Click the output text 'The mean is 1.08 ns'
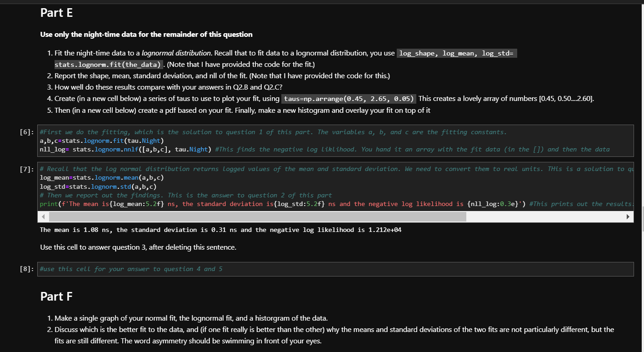The width and height of the screenshot is (644, 352). coord(221,230)
